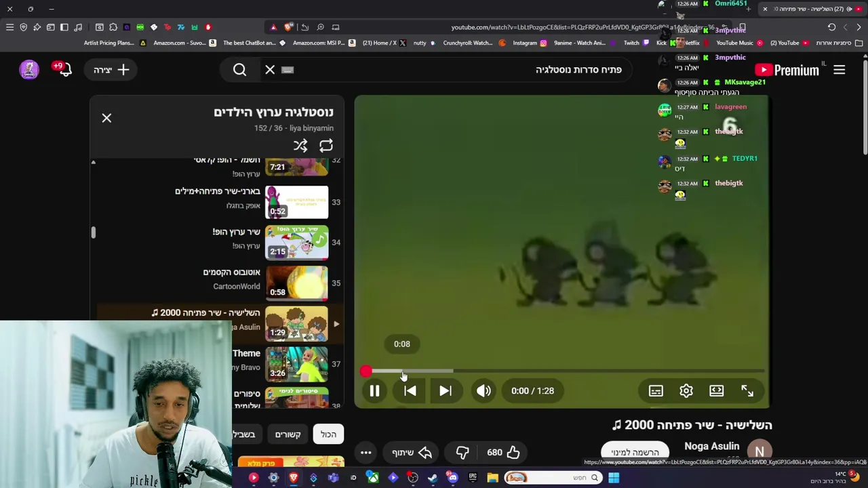Reload the page with the refresh button

point(831,27)
